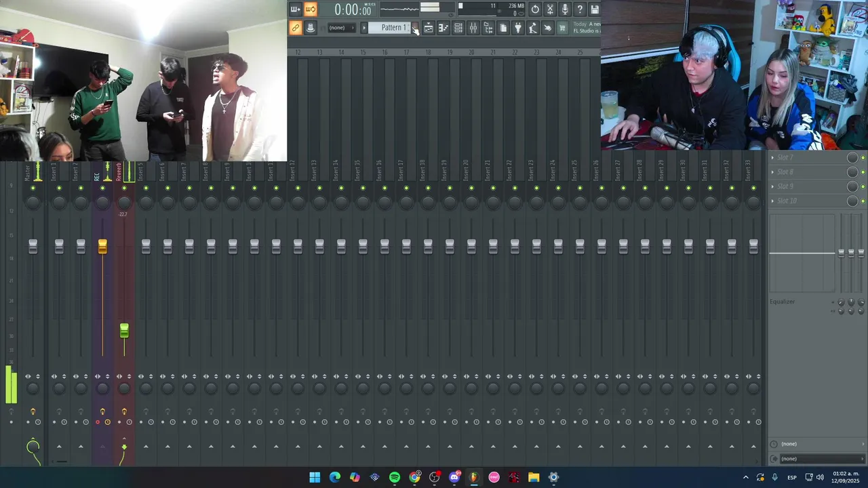The height and width of the screenshot is (488, 868).
Task: Open the content library cart icon
Action: (562, 28)
